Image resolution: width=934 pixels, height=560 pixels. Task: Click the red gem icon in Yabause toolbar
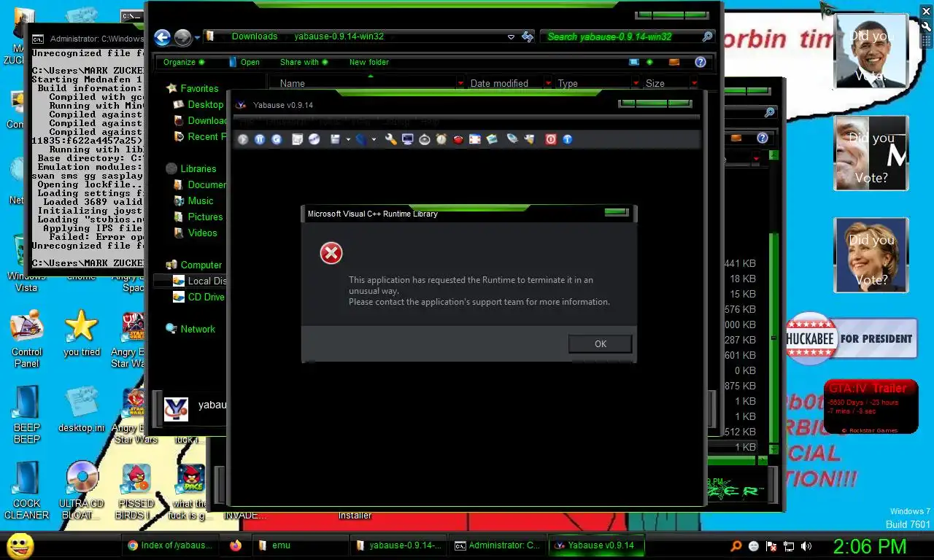(x=458, y=139)
